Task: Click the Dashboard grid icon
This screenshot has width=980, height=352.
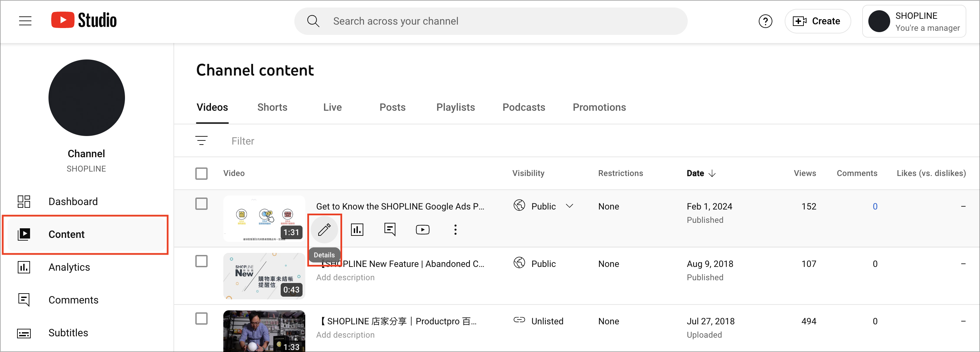Action: click(x=24, y=202)
